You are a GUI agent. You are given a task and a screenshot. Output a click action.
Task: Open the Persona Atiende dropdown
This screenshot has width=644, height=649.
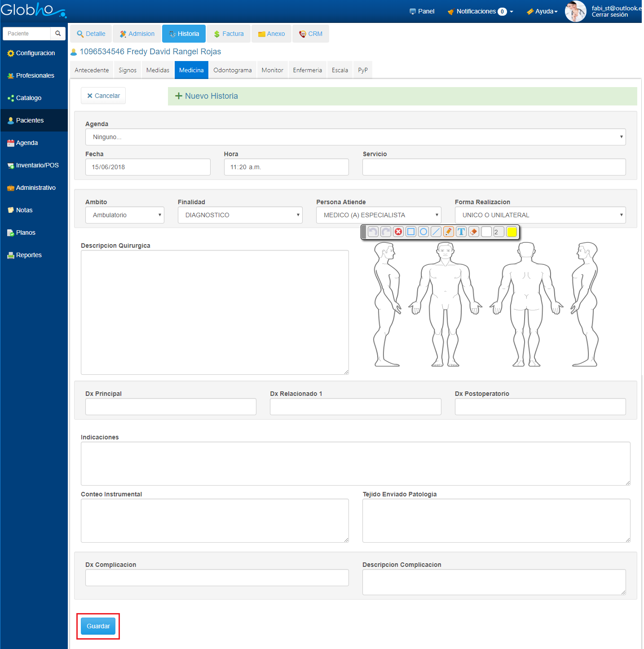pos(378,215)
